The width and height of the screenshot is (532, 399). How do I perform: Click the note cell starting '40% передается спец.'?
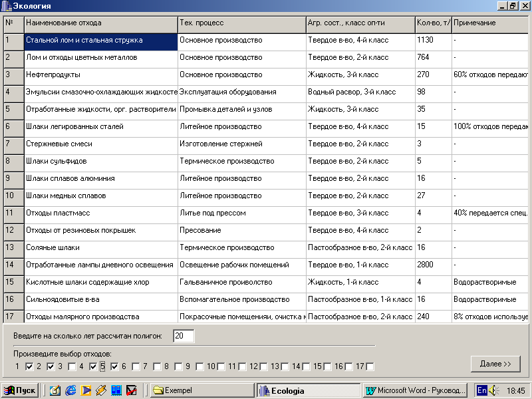click(x=490, y=215)
